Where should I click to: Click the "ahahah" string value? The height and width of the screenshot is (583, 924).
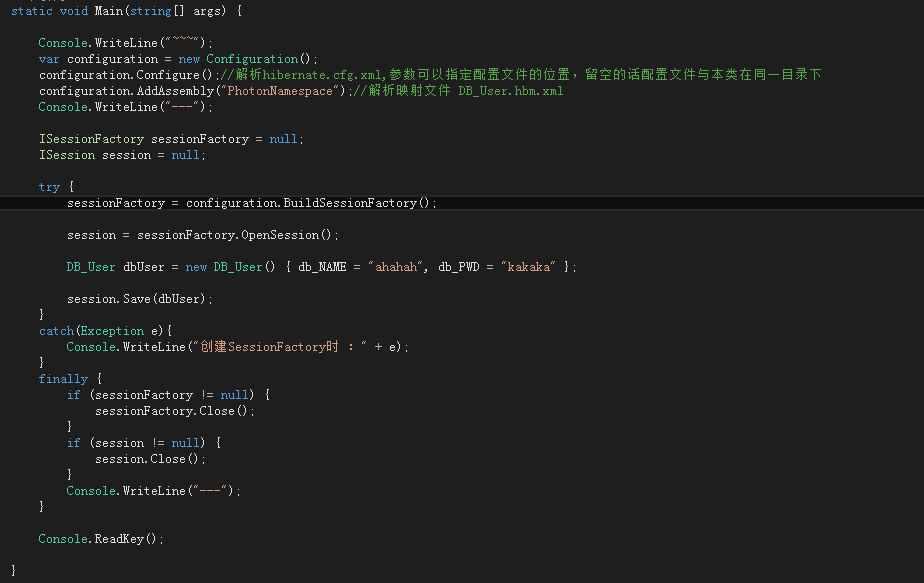coord(396,267)
